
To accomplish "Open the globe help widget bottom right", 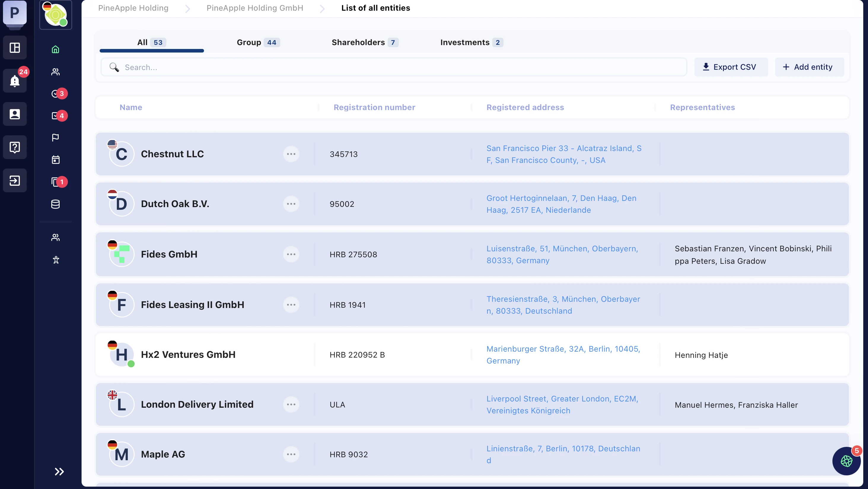I will [846, 461].
